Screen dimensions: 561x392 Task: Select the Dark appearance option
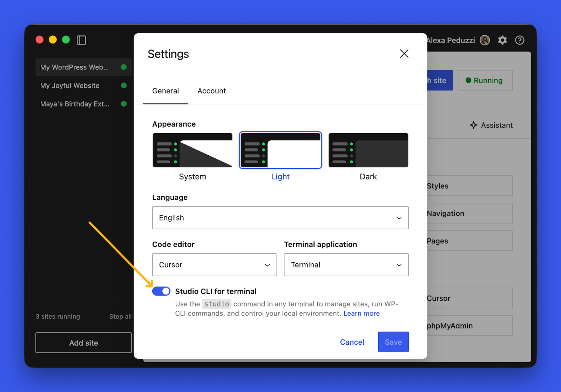[x=368, y=150]
